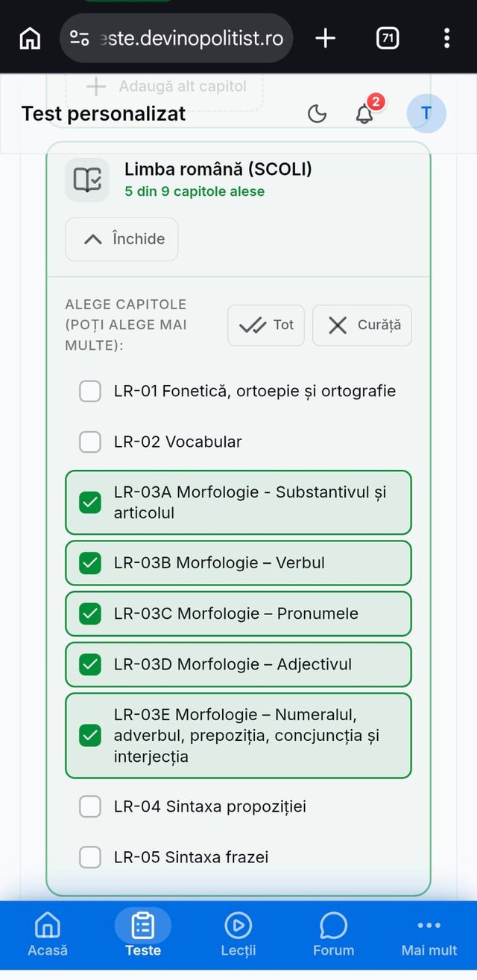Open the tab switcher showing 71 tabs

(388, 38)
